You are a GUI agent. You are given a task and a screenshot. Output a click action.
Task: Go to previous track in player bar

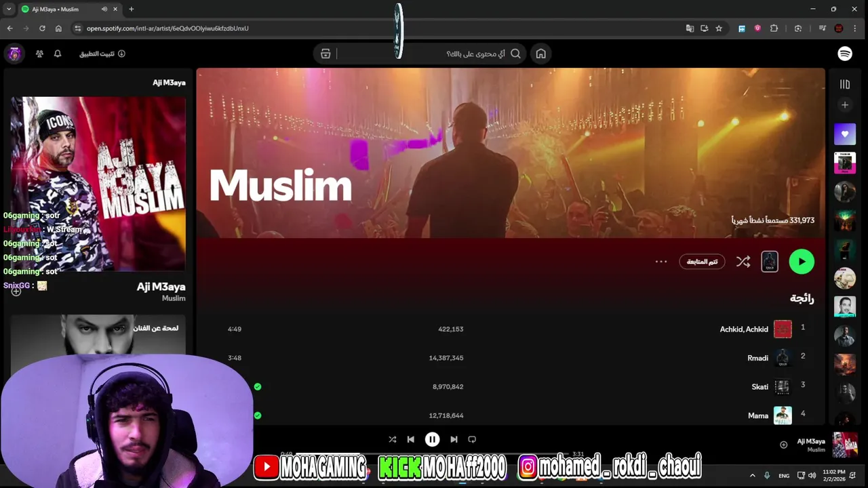410,439
